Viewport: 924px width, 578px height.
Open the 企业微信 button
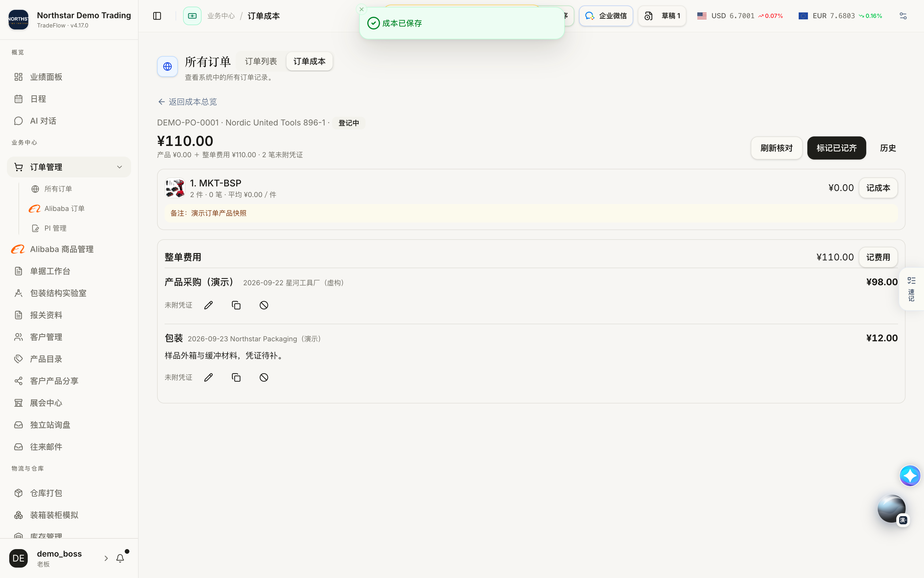[606, 16]
